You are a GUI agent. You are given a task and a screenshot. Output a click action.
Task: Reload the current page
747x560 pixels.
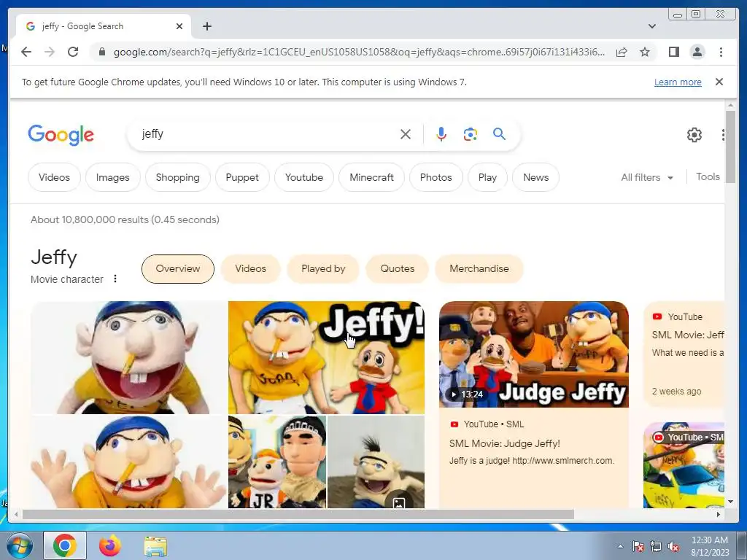[73, 52]
